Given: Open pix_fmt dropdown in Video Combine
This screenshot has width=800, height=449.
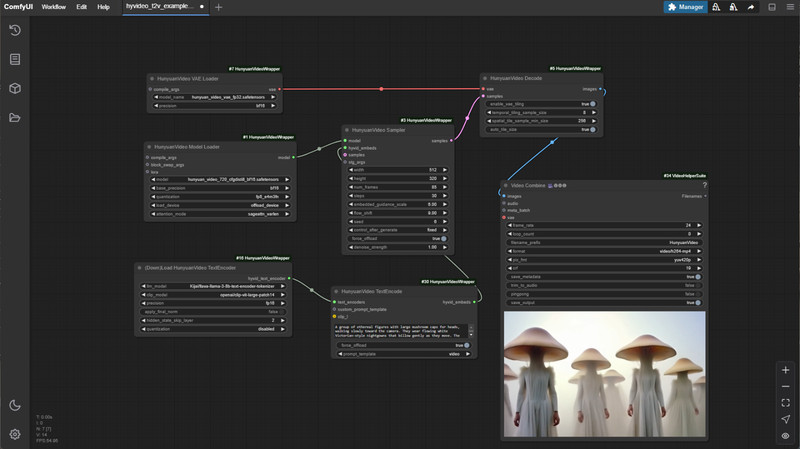Looking at the screenshot, I should (x=604, y=260).
